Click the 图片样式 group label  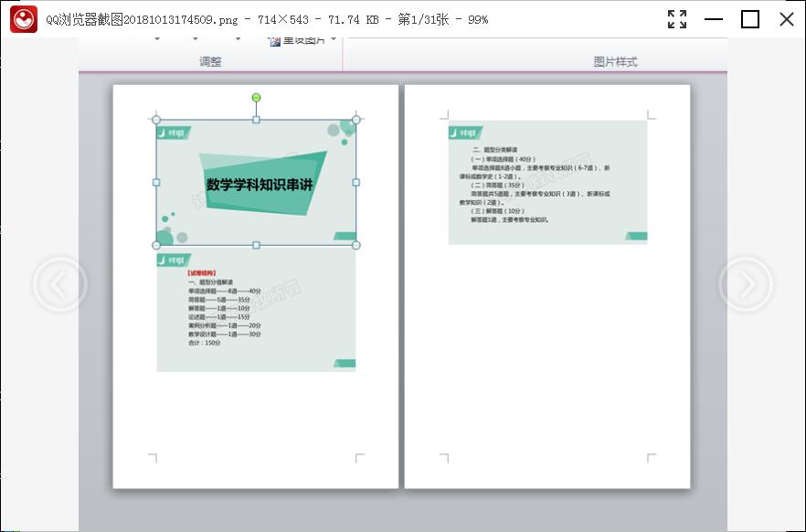(615, 61)
